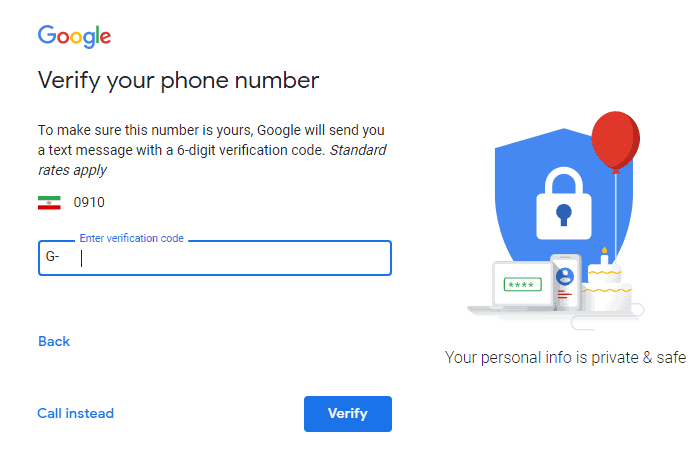Click the G- prefix in code field

point(53,258)
